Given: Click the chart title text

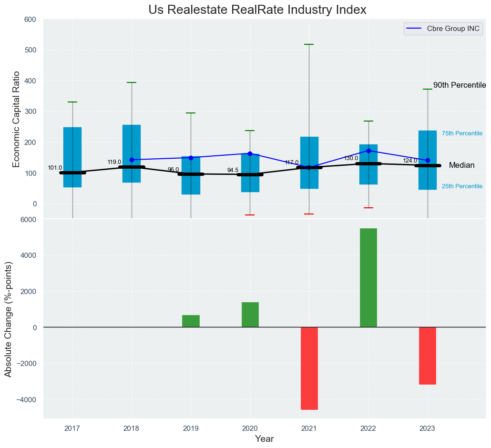Looking at the screenshot, I should coord(257,10).
